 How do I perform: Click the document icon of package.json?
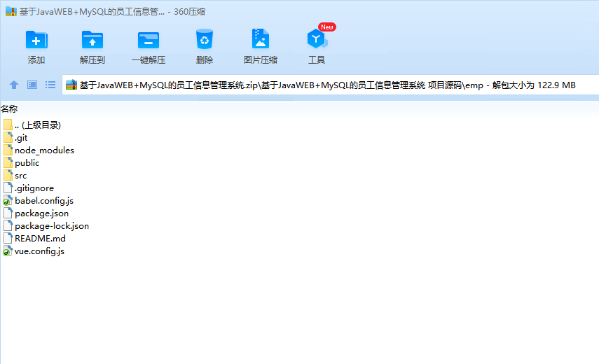[x=8, y=213]
